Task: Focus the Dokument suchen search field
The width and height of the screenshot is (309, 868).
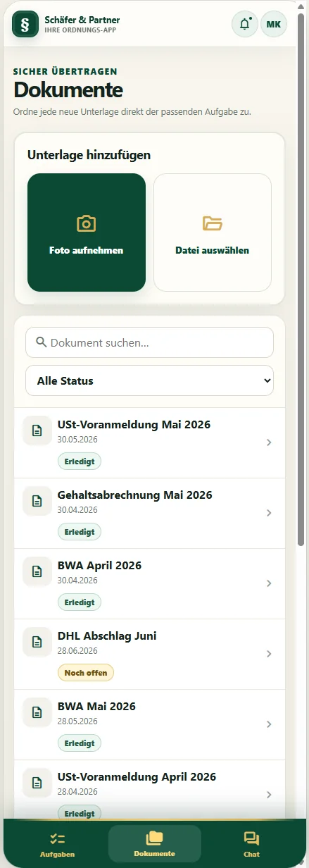Action: pyautogui.click(x=149, y=342)
